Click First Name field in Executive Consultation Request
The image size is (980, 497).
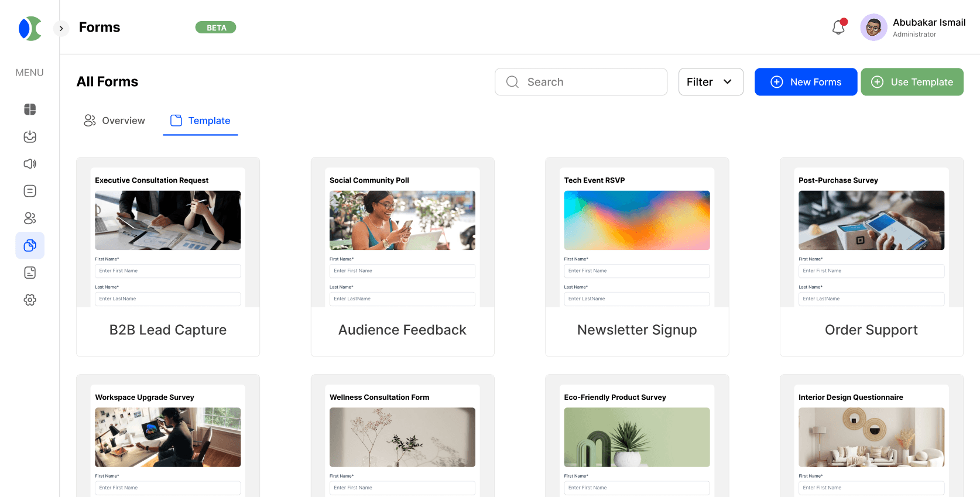(x=168, y=271)
